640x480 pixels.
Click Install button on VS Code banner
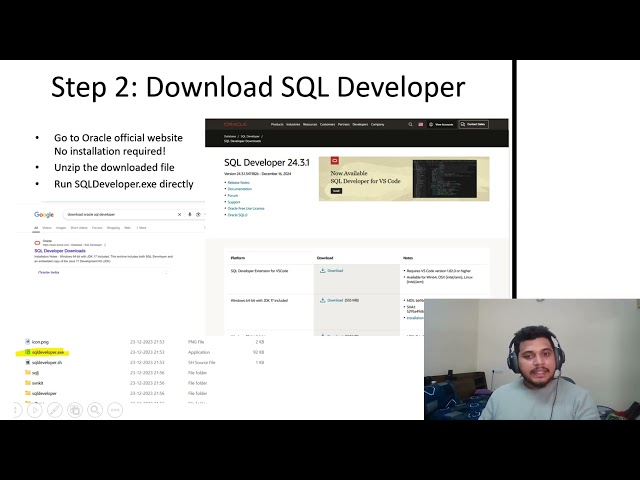coord(336,191)
